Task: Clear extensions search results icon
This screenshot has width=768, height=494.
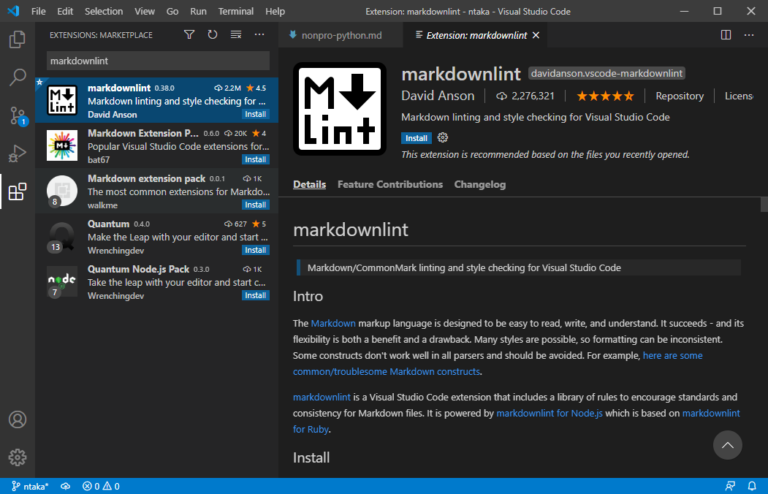Action: pos(236,35)
